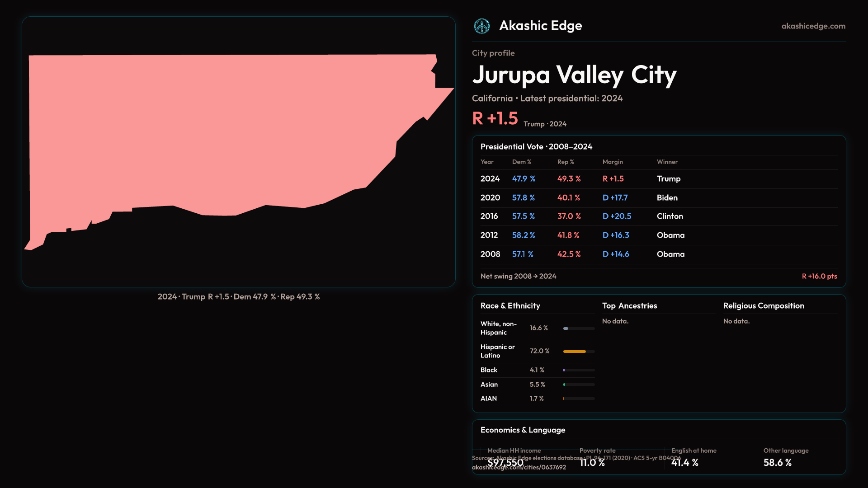Viewport: 868px width, 488px height.
Task: Click the Median HH income figure
Action: tap(505, 463)
